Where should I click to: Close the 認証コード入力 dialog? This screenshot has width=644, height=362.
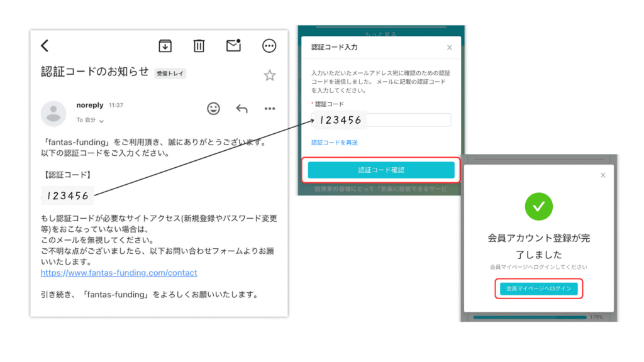point(449,47)
